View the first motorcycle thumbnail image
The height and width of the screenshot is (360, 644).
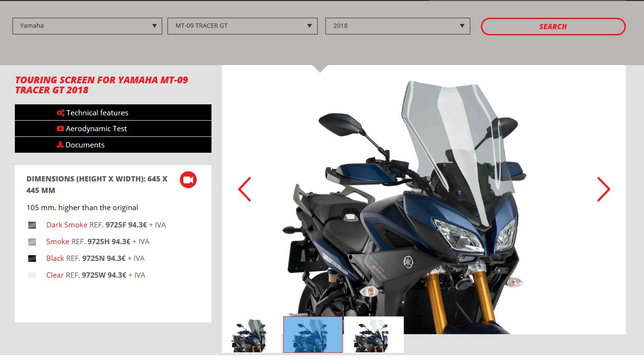click(252, 335)
